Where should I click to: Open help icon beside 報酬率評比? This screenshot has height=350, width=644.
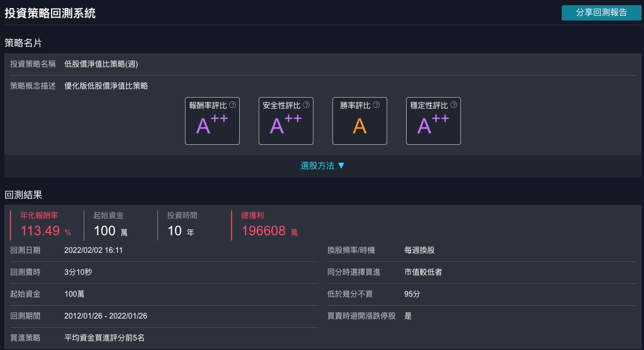click(x=233, y=105)
